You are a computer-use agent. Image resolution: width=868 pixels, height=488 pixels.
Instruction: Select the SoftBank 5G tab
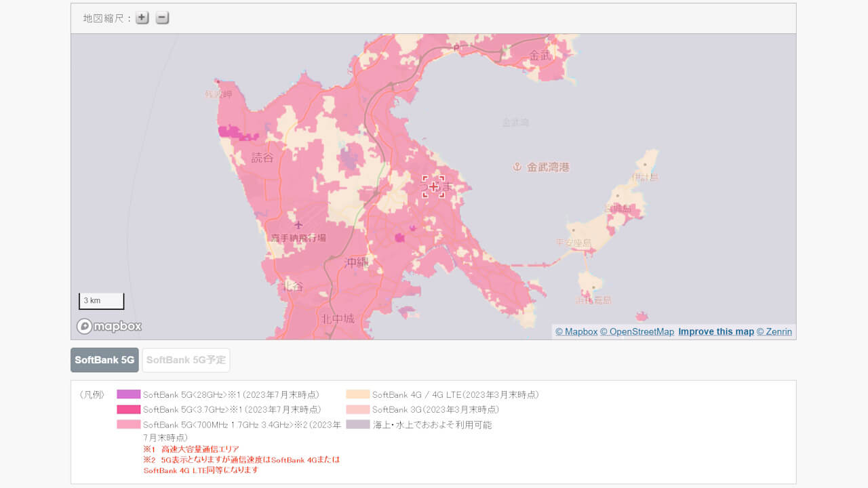(x=104, y=360)
